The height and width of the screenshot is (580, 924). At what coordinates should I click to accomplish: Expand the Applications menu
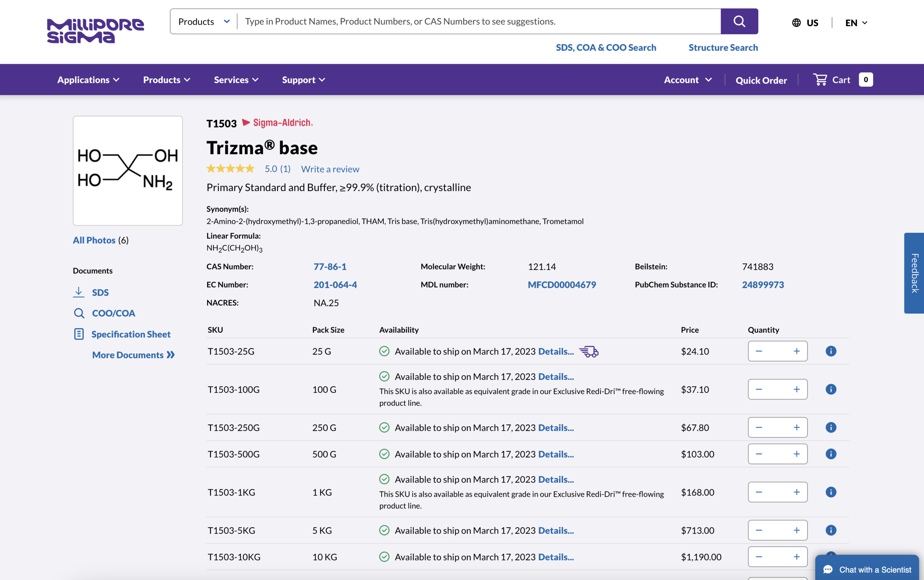coord(88,80)
